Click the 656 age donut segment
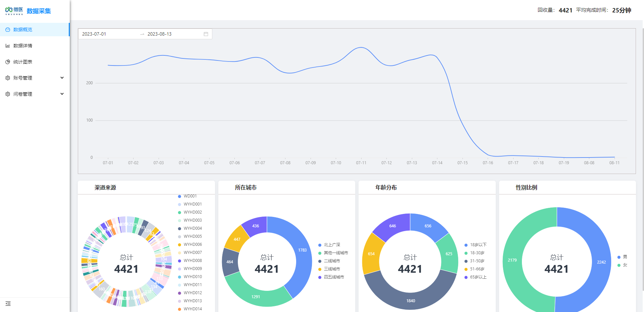This screenshot has height=312, width=644. click(428, 226)
